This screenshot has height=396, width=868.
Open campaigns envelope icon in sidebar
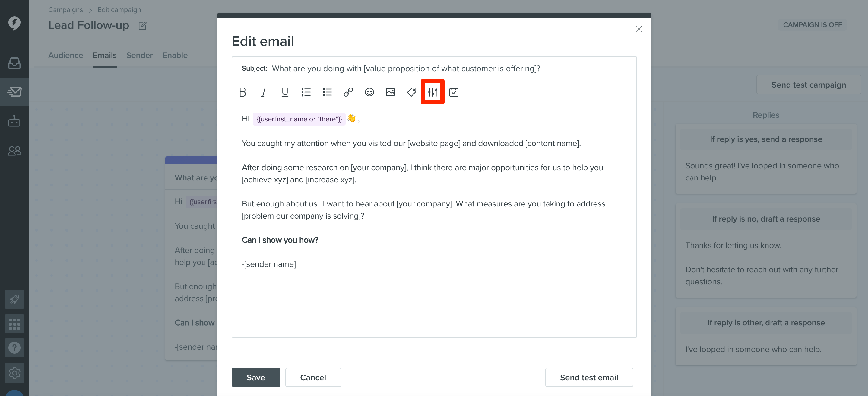point(14,91)
